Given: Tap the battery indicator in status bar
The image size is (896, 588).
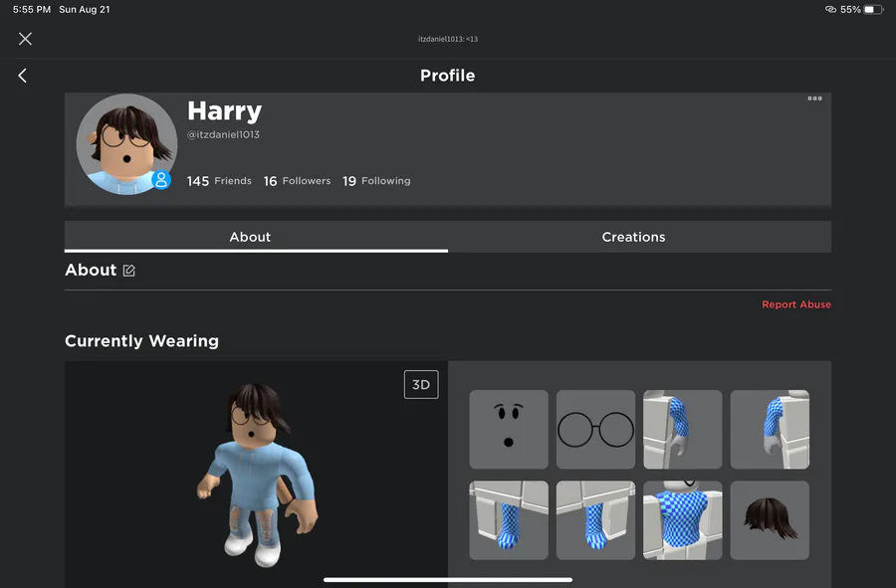Looking at the screenshot, I should 872,10.
